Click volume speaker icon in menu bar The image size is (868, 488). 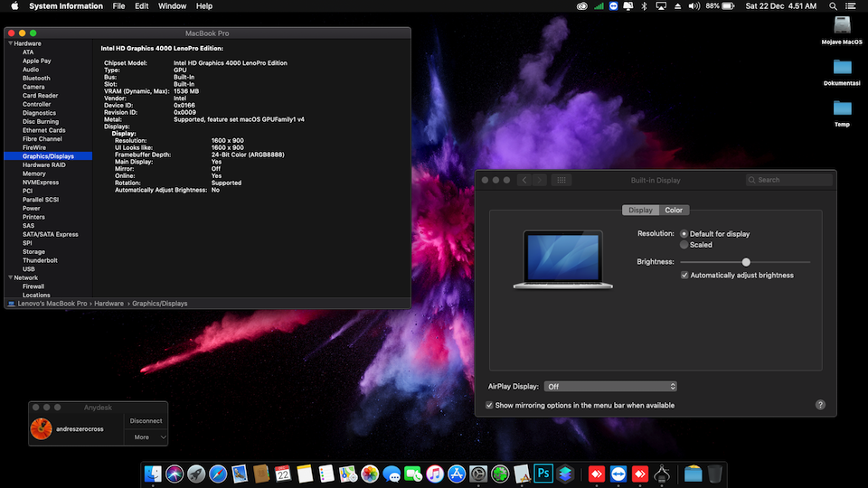pos(693,6)
